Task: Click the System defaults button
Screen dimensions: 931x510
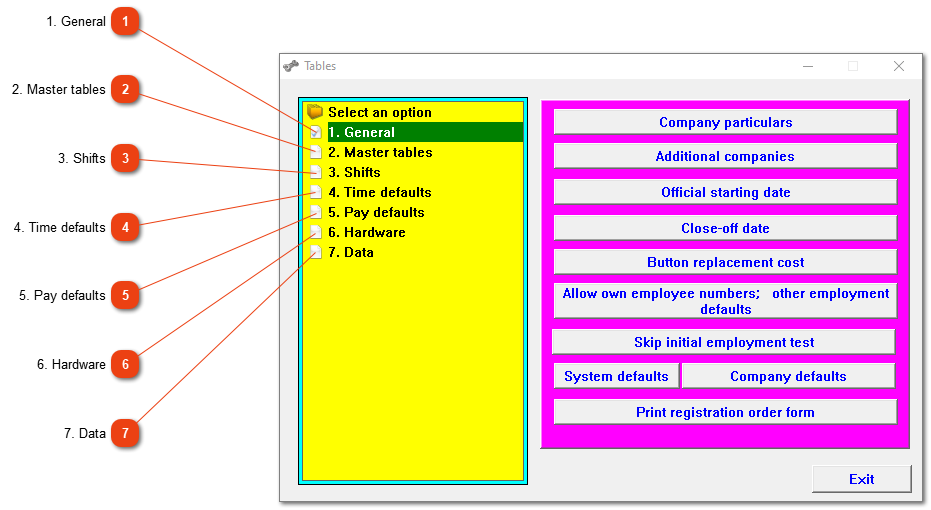Action: tap(616, 376)
